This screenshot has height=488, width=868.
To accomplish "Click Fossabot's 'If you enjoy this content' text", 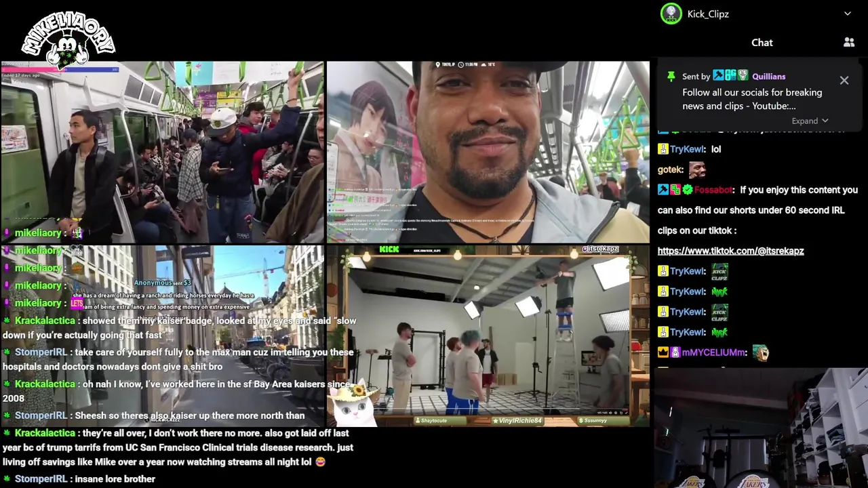I will click(757, 210).
